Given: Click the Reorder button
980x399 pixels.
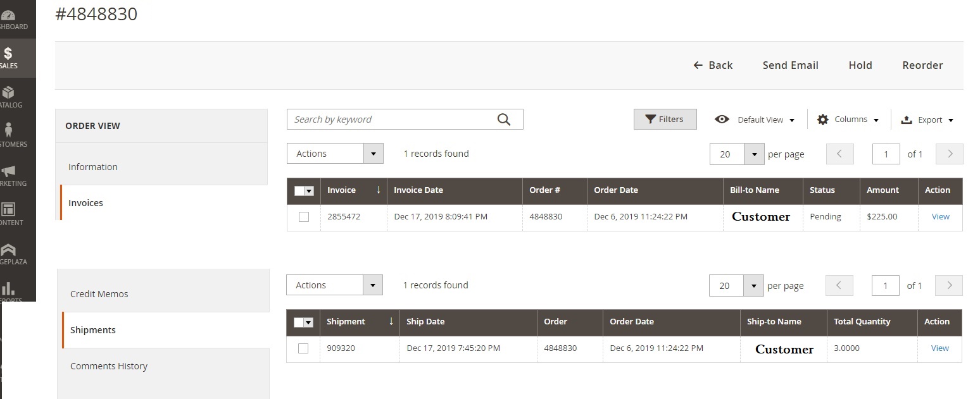Looking at the screenshot, I should pyautogui.click(x=922, y=65).
